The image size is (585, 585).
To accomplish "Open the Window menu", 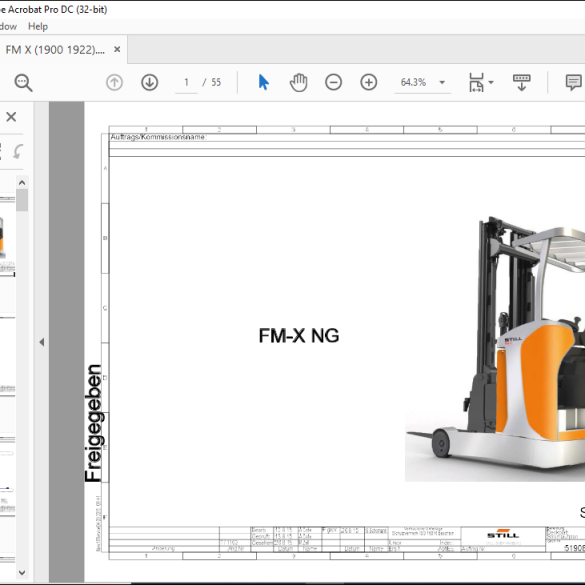I will [x=8, y=26].
